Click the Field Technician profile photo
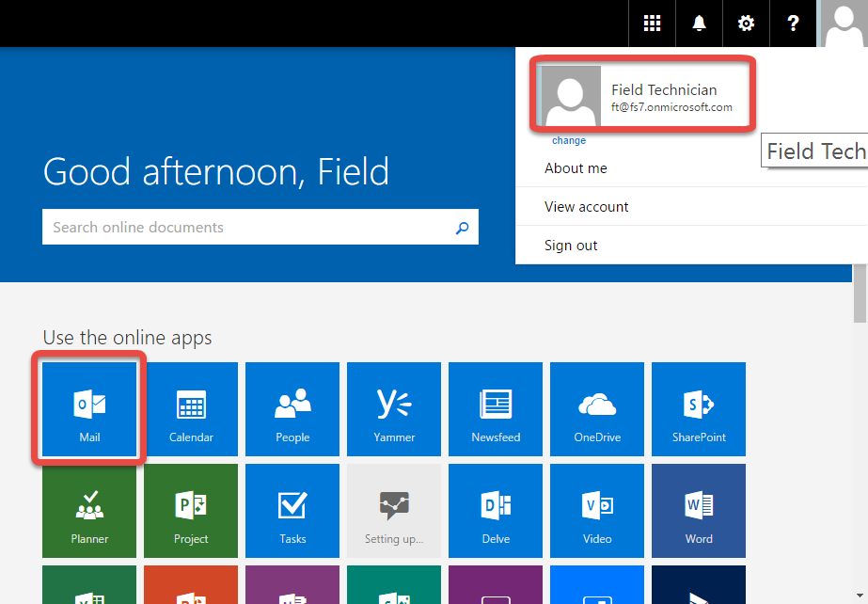868x604 pixels. coord(571,96)
